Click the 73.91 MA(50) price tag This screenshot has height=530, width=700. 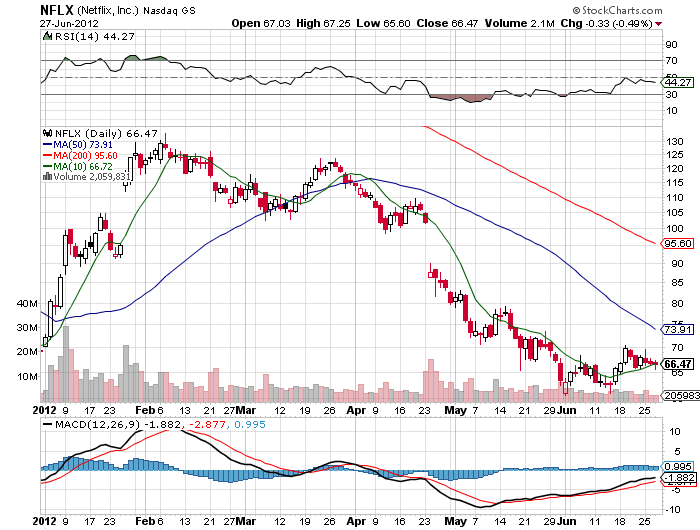click(677, 330)
